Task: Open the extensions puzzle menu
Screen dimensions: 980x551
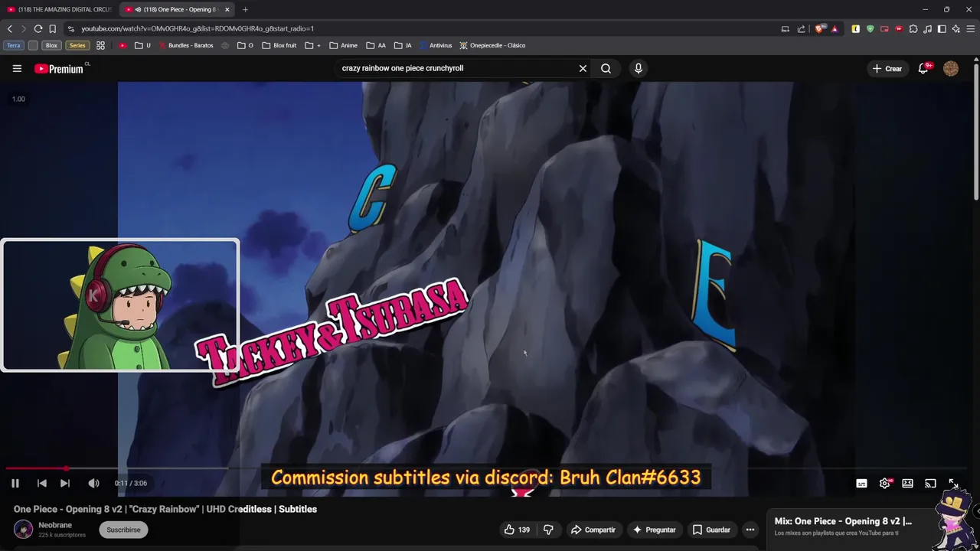Action: [913, 28]
